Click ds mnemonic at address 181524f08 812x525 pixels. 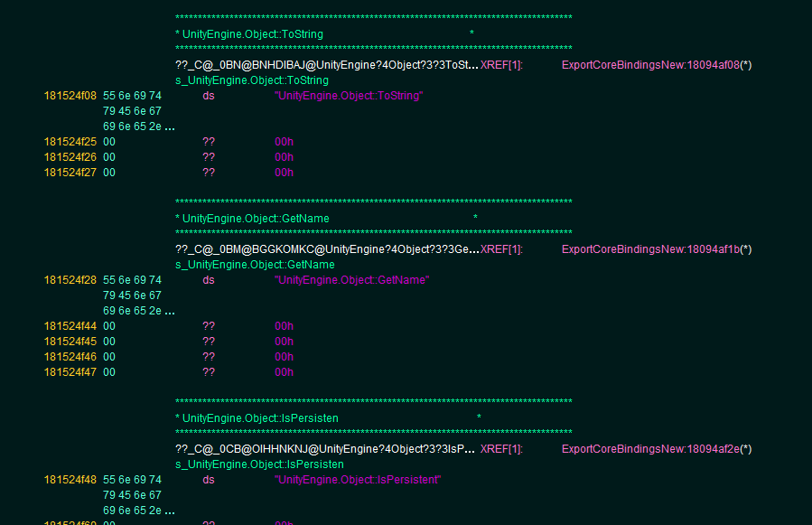click(x=208, y=96)
